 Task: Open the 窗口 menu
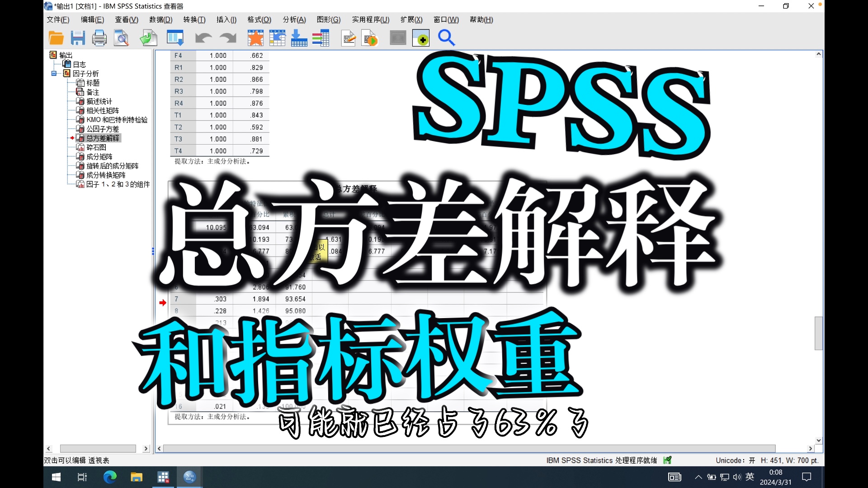pos(446,20)
